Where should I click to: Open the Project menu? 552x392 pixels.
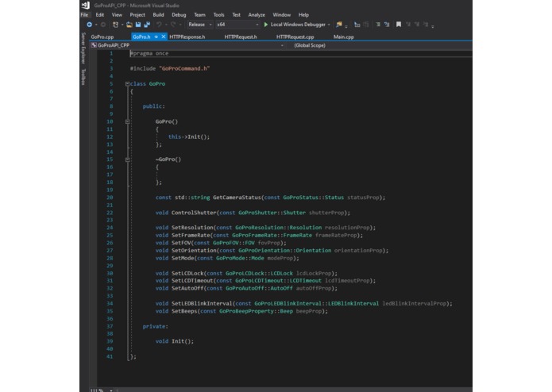point(137,15)
